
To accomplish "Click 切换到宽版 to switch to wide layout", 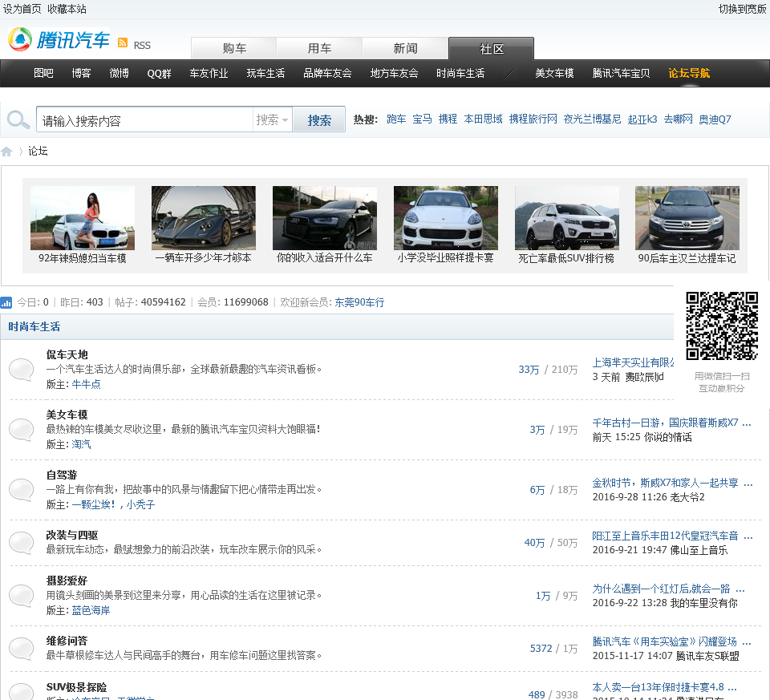I will 742,9.
